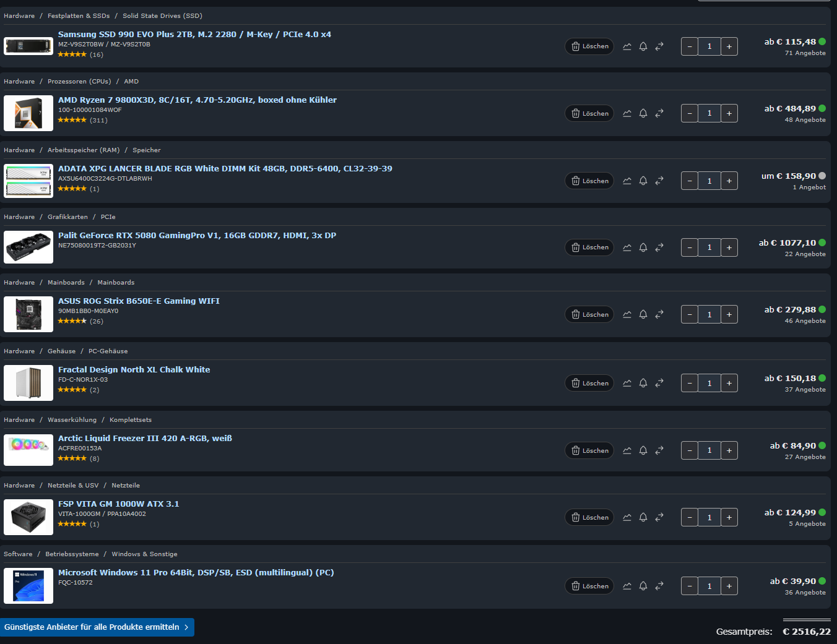
Task: Increase Palit RTX 5080 quantity with plus
Action: (x=729, y=247)
